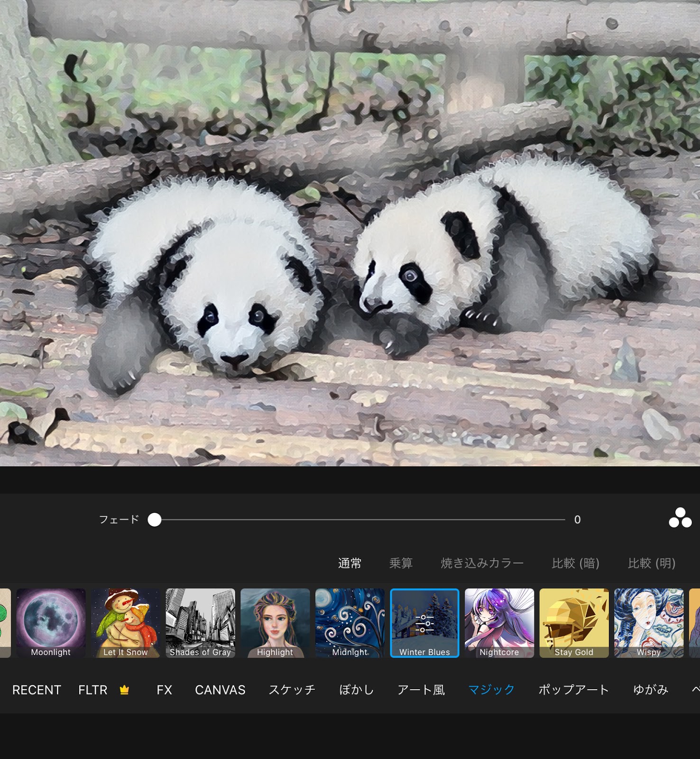Open the ポップアート category
The height and width of the screenshot is (759, 700).
click(x=574, y=690)
